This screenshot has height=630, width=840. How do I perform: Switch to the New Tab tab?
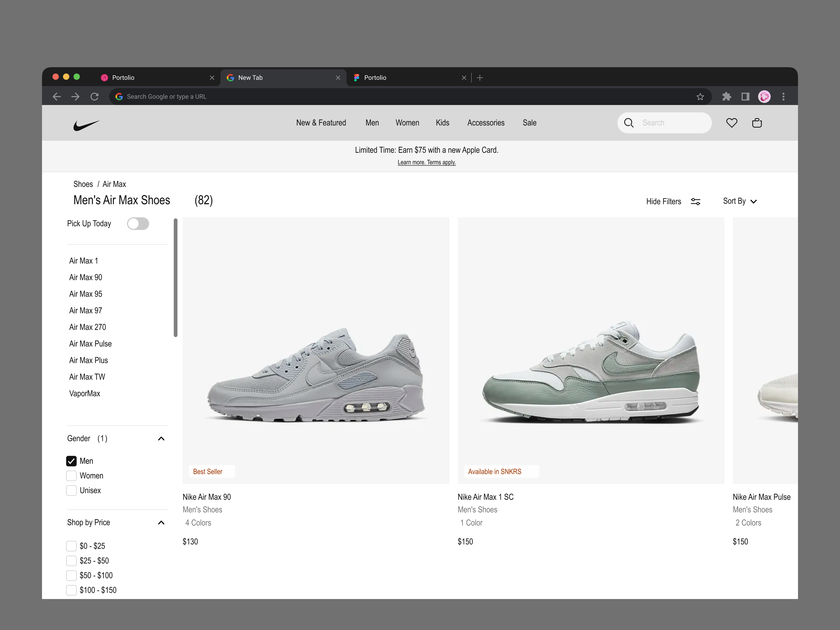point(283,77)
